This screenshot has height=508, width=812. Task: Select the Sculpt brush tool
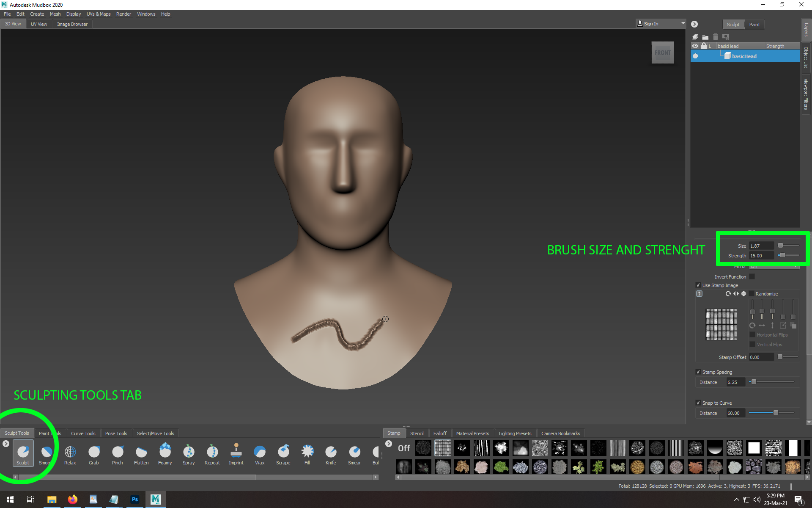click(23, 454)
